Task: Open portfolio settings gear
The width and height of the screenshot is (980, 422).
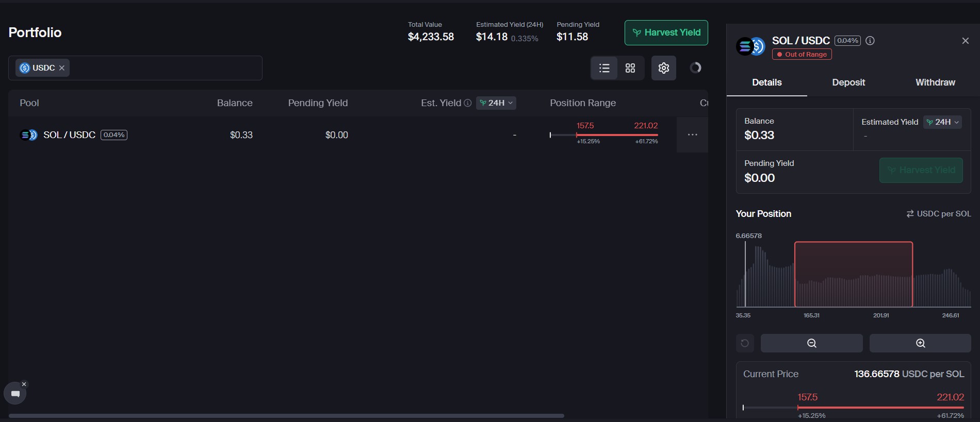Action: (664, 68)
